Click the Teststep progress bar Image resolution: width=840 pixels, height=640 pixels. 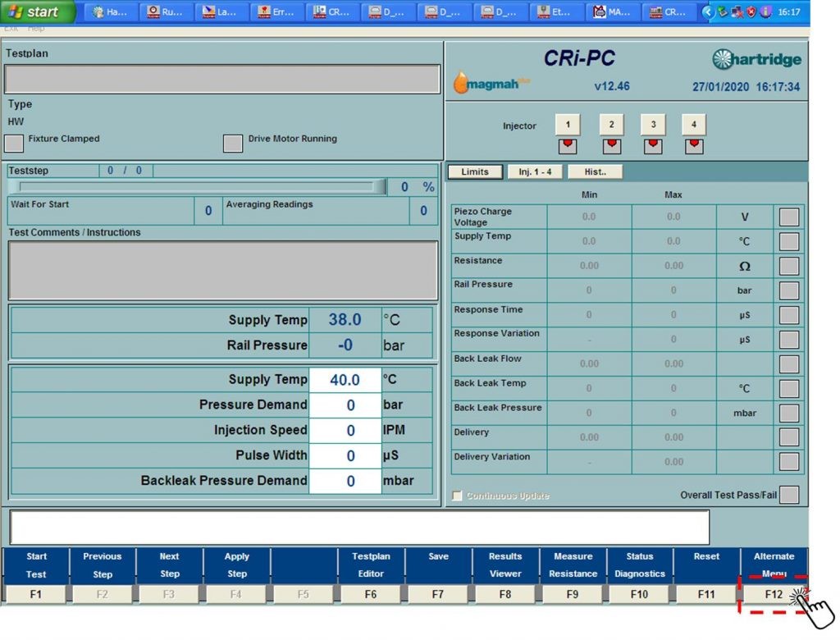197,186
